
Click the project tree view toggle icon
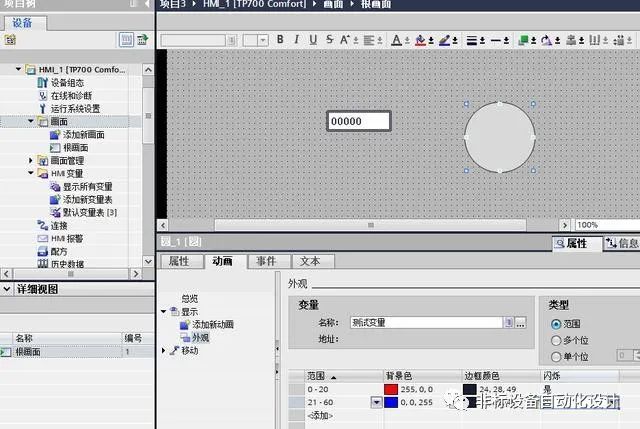point(126,40)
